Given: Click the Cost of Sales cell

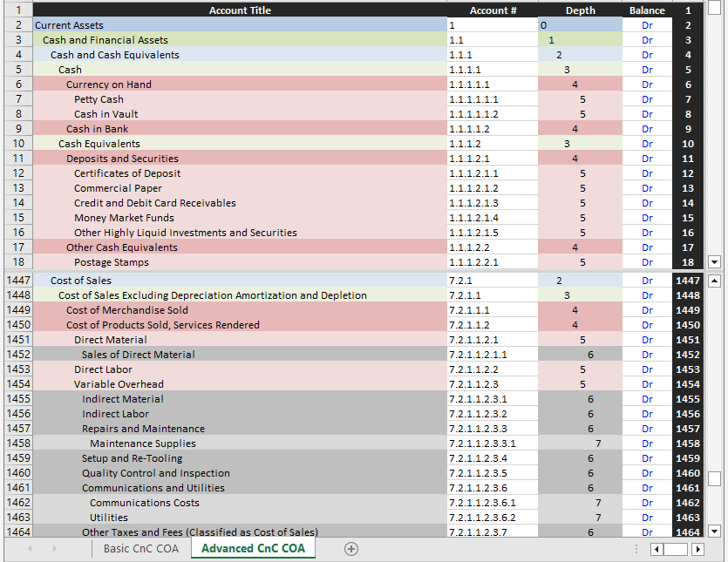Looking at the screenshot, I should (x=240, y=281).
